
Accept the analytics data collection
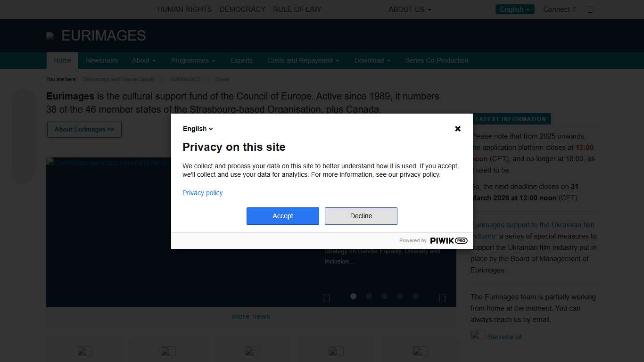[282, 216]
